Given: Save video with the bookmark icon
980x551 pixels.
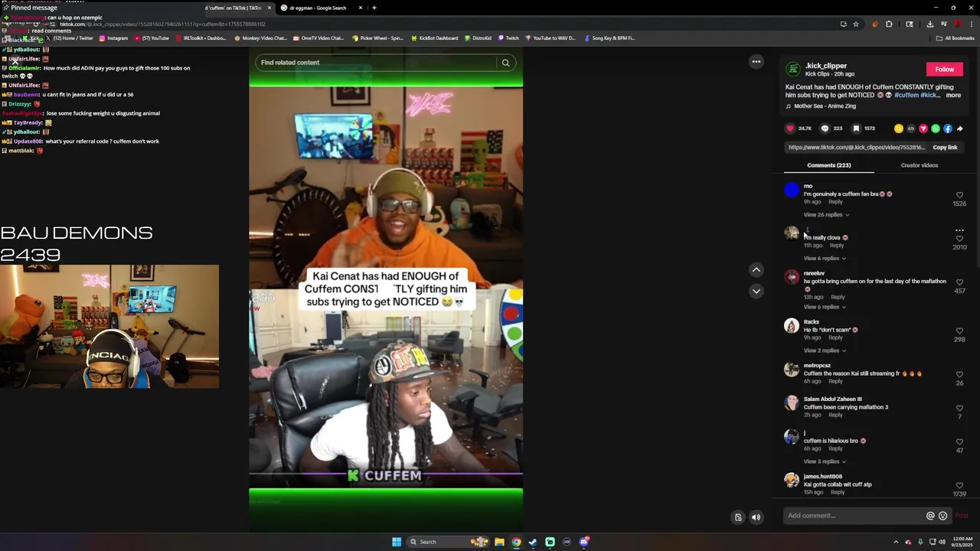Looking at the screenshot, I should point(856,129).
